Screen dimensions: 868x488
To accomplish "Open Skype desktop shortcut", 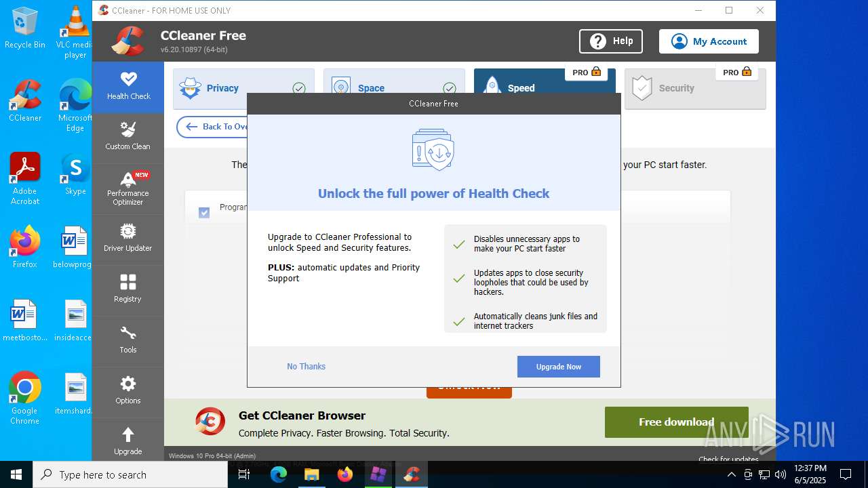I will [x=75, y=174].
